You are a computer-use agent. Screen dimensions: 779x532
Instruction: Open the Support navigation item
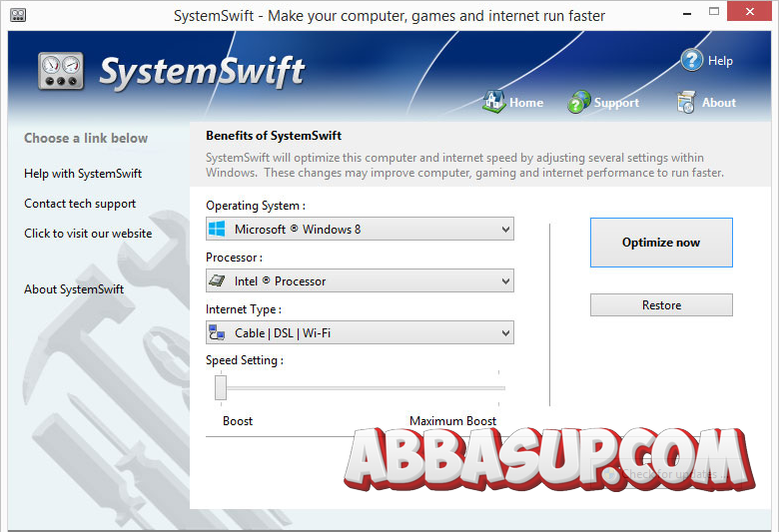(x=603, y=102)
